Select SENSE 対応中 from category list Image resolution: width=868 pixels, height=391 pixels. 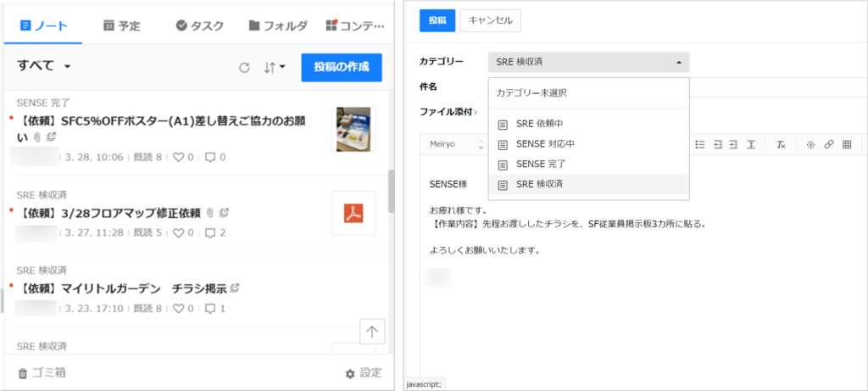pos(544,144)
